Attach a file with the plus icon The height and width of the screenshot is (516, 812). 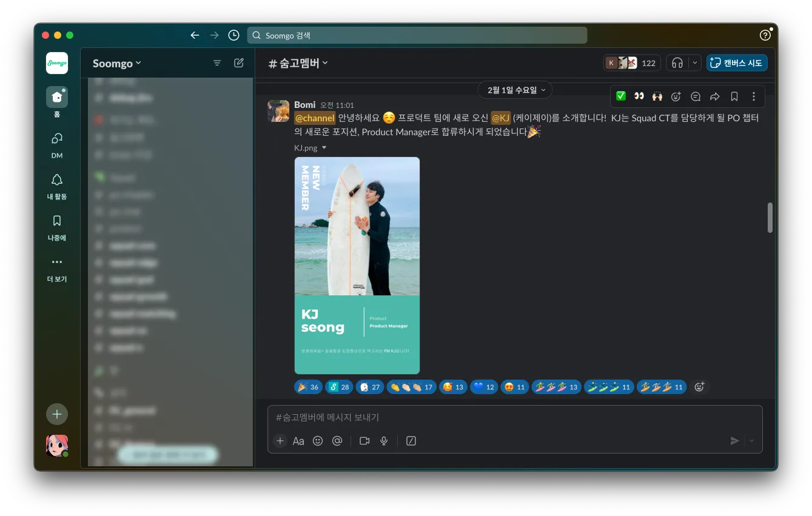coord(280,441)
